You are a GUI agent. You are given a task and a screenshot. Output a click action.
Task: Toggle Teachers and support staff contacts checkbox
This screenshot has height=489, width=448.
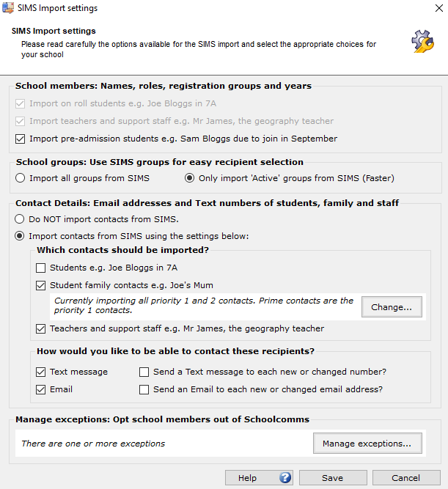tap(41, 328)
